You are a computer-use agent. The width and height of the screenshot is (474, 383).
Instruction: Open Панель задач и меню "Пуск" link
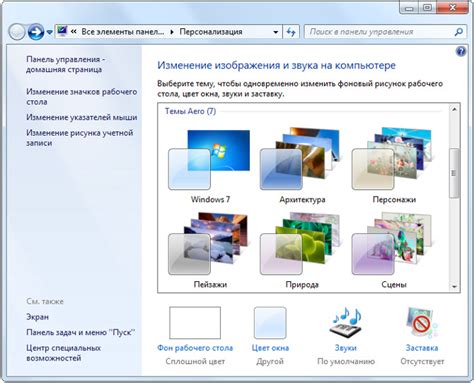(x=81, y=332)
